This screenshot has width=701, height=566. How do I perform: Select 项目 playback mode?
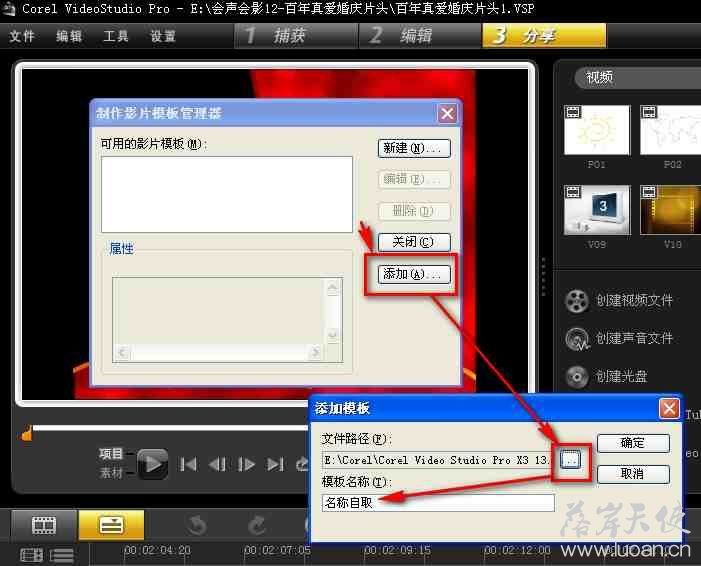point(110,454)
